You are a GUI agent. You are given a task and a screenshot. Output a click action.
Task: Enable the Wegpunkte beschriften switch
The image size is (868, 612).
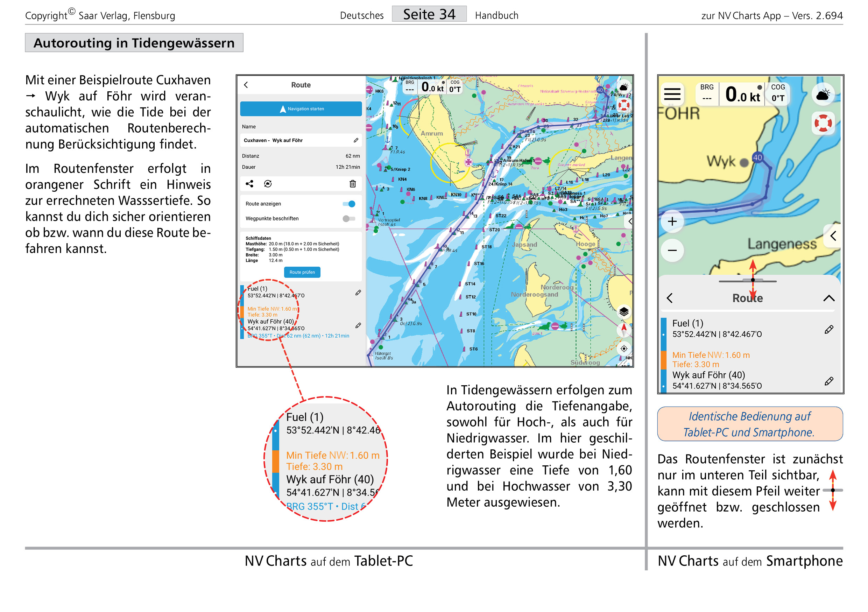[349, 218]
